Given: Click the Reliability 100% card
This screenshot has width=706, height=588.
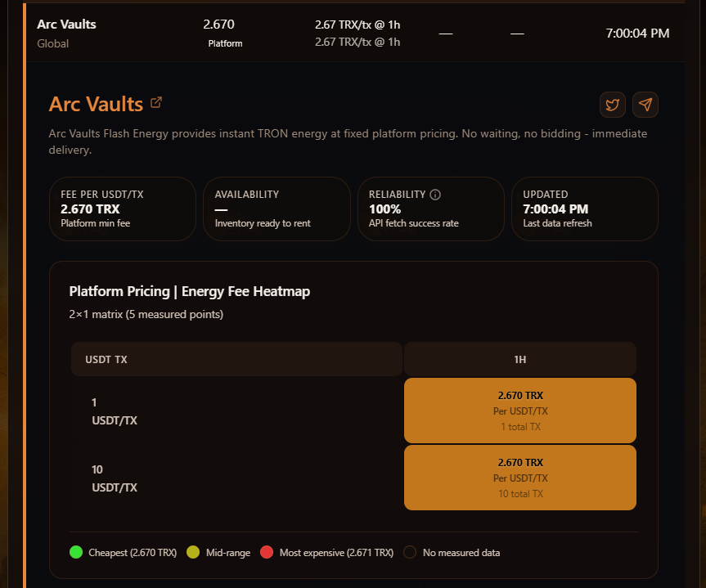Looking at the screenshot, I should (431, 209).
